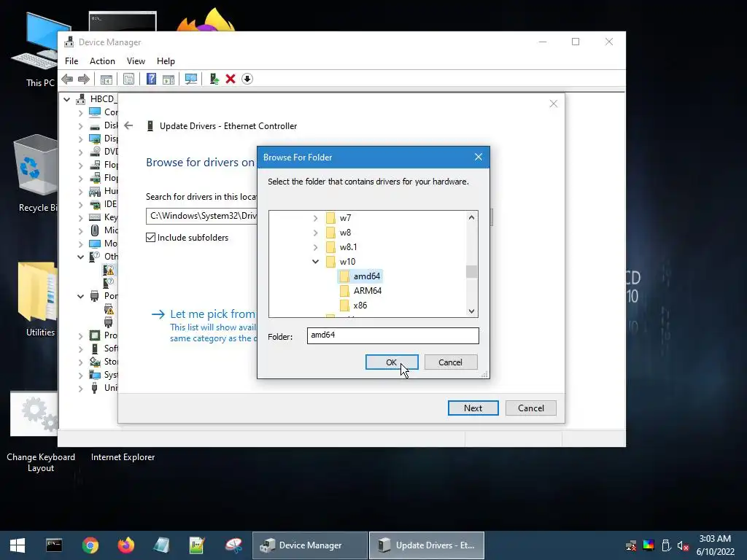Screen dimensions: 747x560
Task: Switch to Update Drivers taskbar button
Action: [x=426, y=545]
